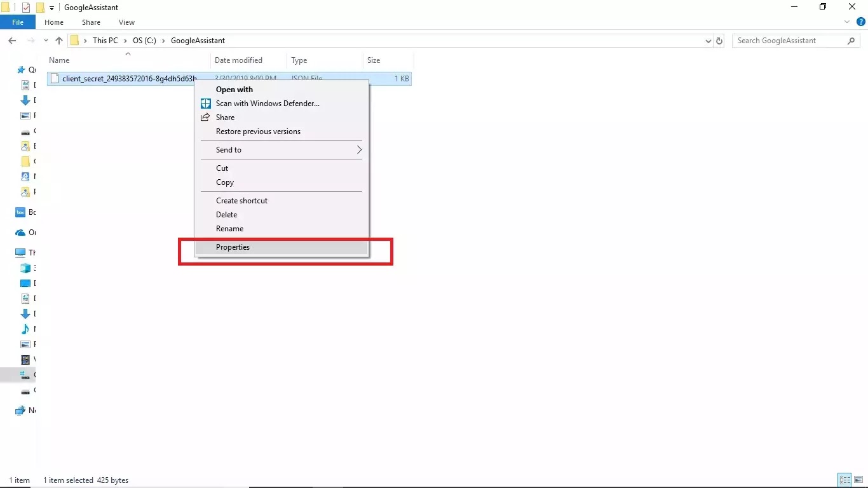Click Share in the context menu
This screenshot has height=488, width=868.
[x=281, y=118]
